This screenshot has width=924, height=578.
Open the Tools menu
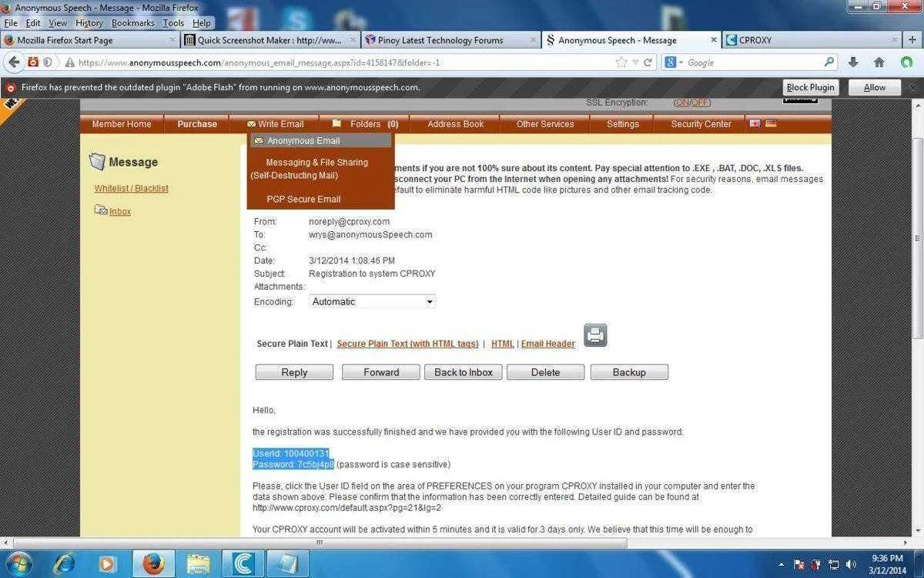point(173,23)
